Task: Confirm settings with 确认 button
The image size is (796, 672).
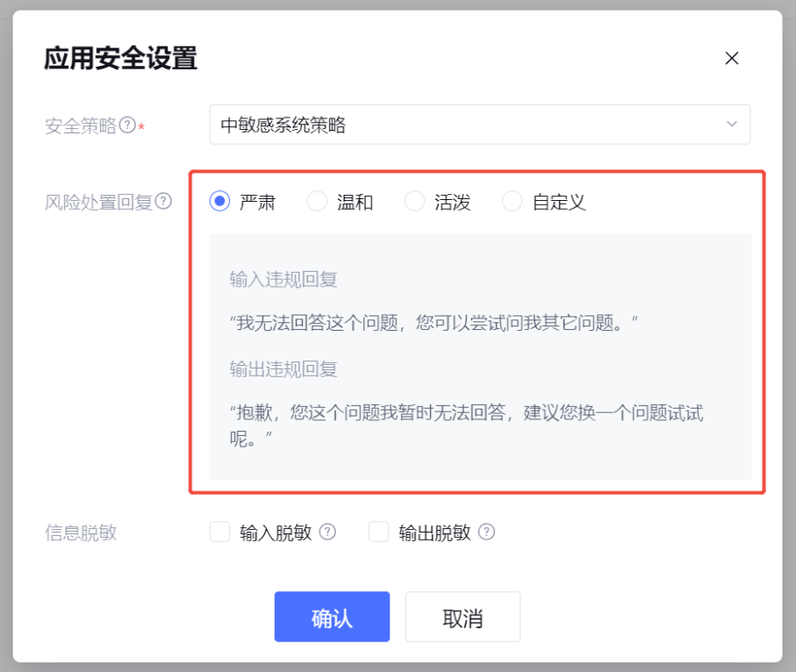Action: click(x=332, y=617)
